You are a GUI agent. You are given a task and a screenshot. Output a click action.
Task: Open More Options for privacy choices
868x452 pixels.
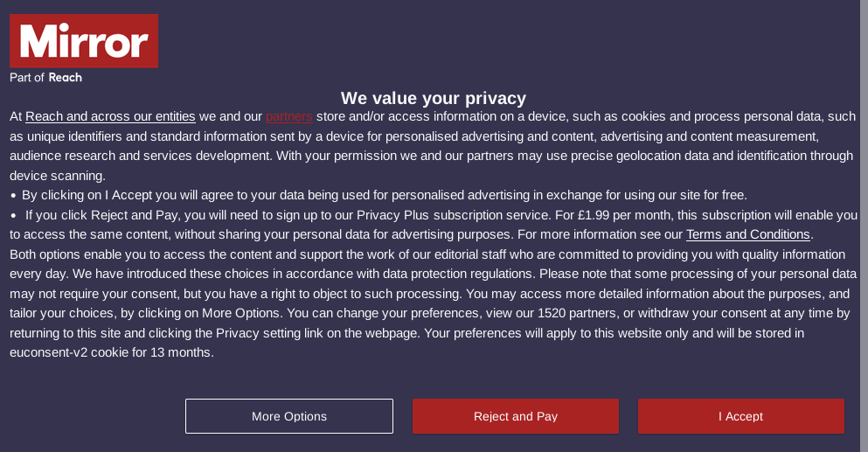(289, 416)
